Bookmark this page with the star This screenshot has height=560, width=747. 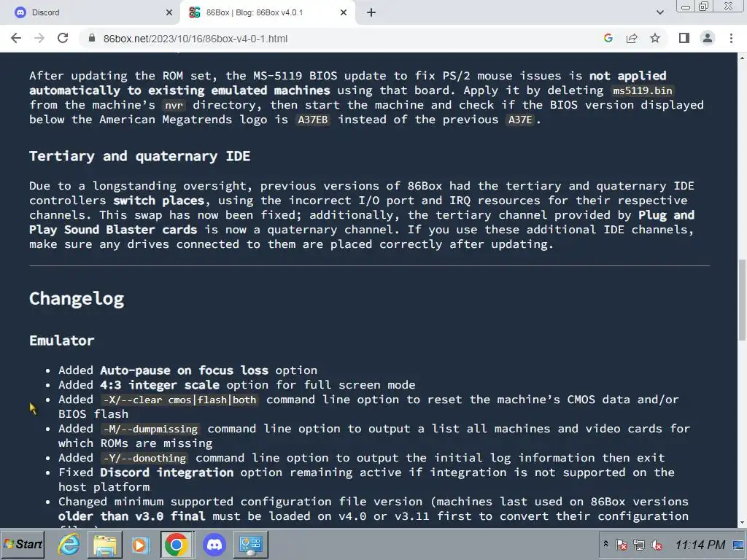(655, 38)
